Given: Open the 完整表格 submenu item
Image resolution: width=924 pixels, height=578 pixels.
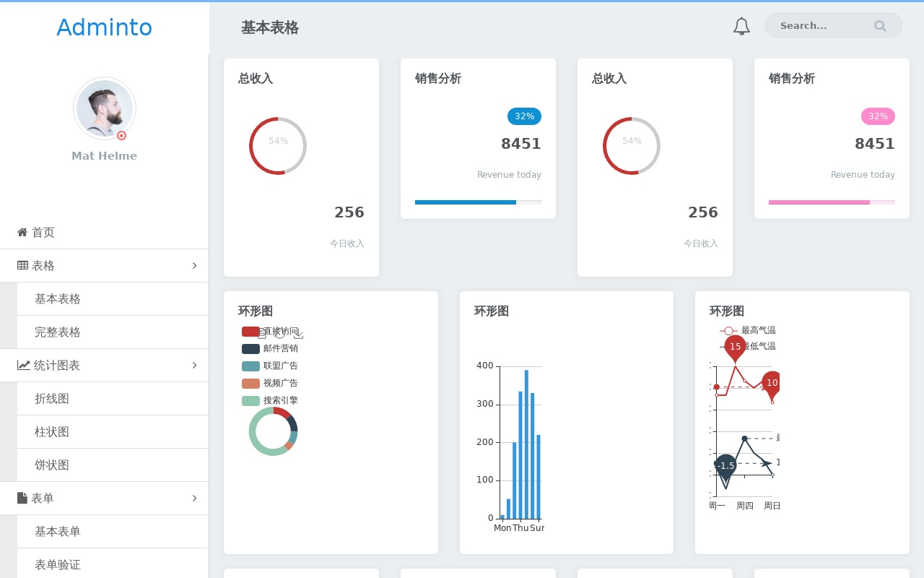Looking at the screenshot, I should pos(113,332).
